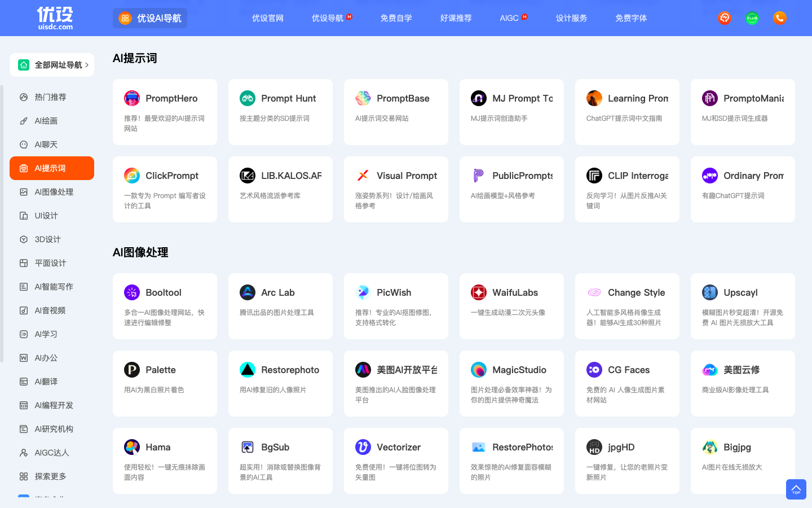Click the orange phone icon in header
The height and width of the screenshot is (508, 812).
779,18
